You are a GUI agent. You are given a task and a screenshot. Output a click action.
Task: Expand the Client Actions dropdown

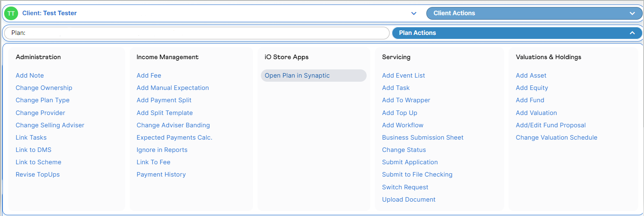534,13
